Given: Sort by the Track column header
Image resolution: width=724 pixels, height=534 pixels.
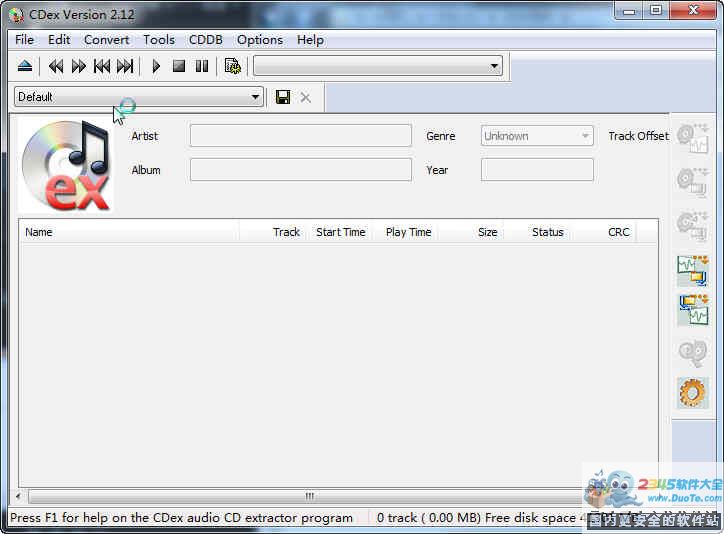Looking at the screenshot, I should point(272,232).
